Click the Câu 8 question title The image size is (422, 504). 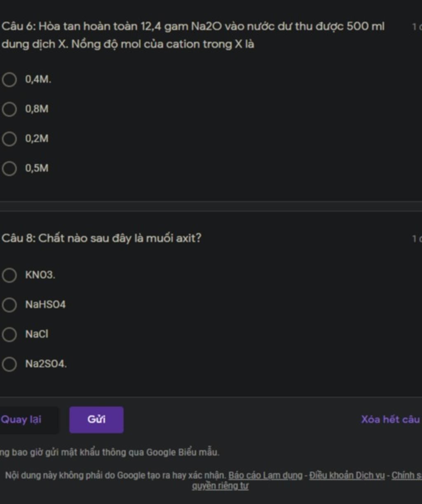(101, 238)
